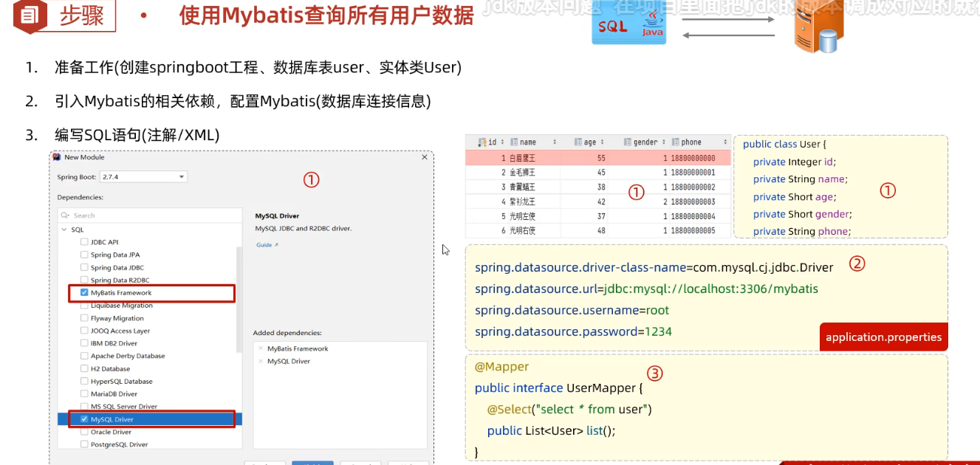Enable the JDBC API checkbox
This screenshot has height=465, width=980.
click(84, 242)
